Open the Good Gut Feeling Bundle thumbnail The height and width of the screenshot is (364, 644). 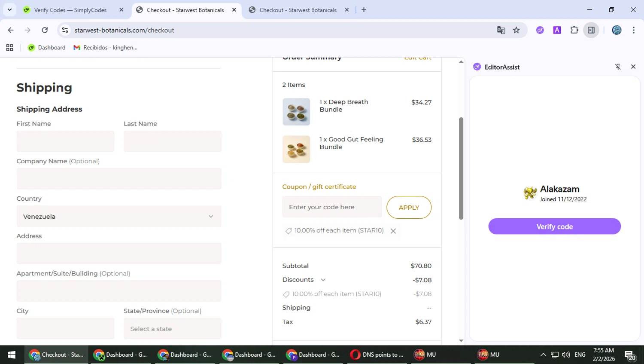click(296, 149)
